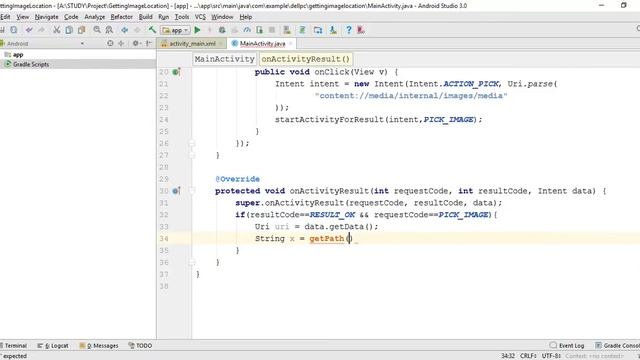
Task: Open the Terminal tool window
Action: [14, 346]
